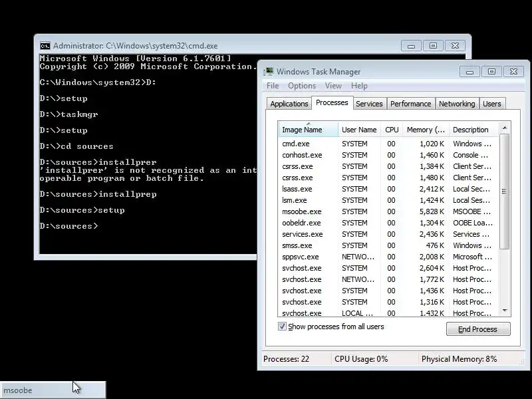Select the Processes tab
The image size is (532, 399).
tap(332, 102)
